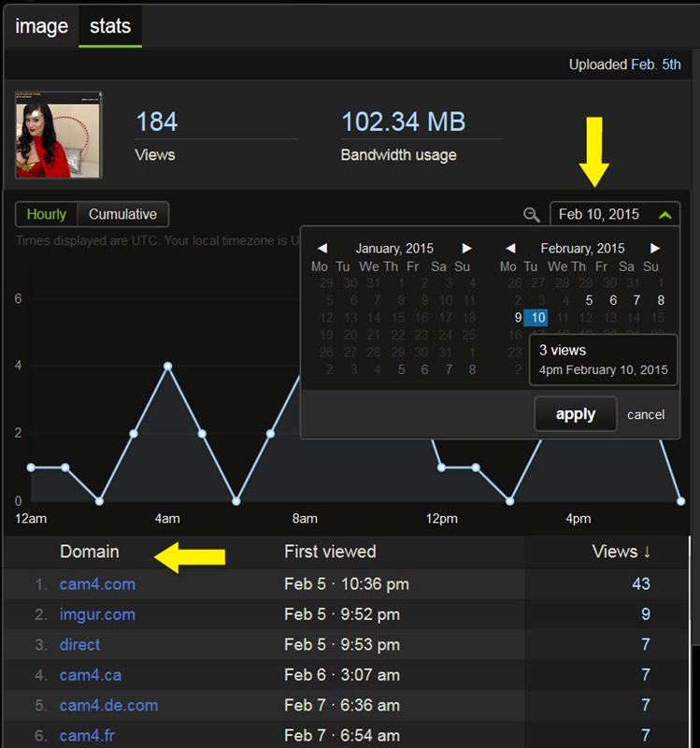
Task: Sort table by First viewed column
Action: pyautogui.click(x=330, y=552)
